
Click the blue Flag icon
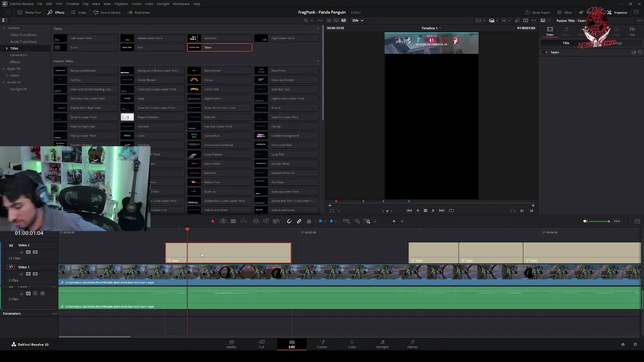(x=320, y=221)
